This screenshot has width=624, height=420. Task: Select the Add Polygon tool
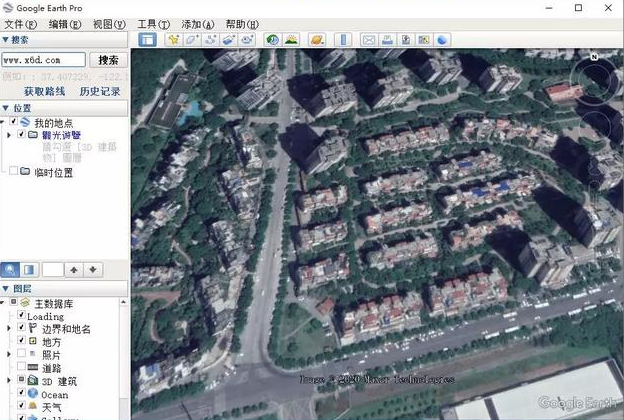click(x=192, y=40)
